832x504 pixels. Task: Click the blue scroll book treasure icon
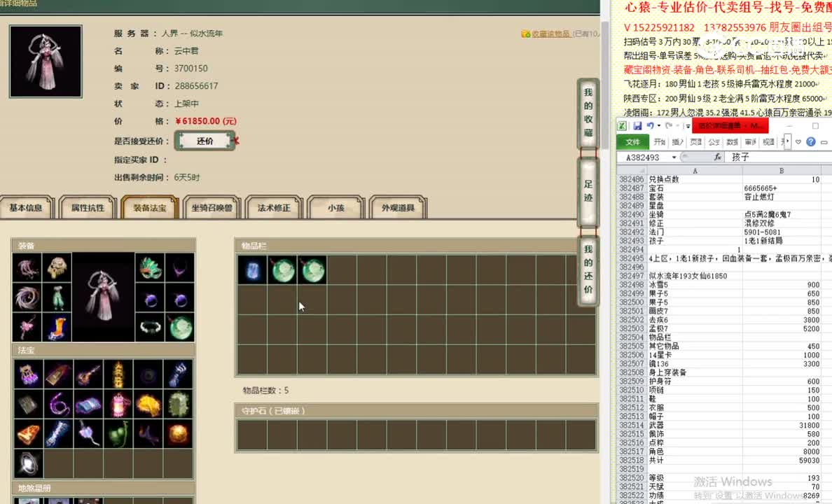pos(88,405)
